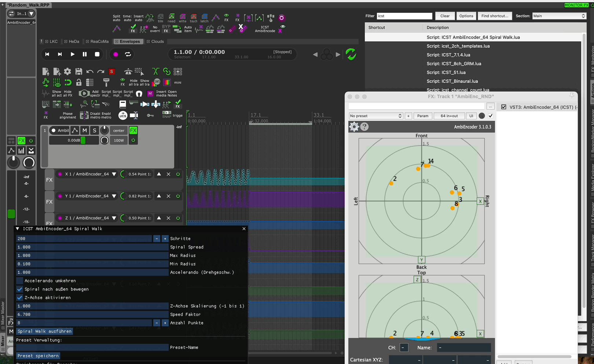The height and width of the screenshot is (364, 594).
Task: Click the Spiral Spread value slider
Action: click(x=92, y=247)
